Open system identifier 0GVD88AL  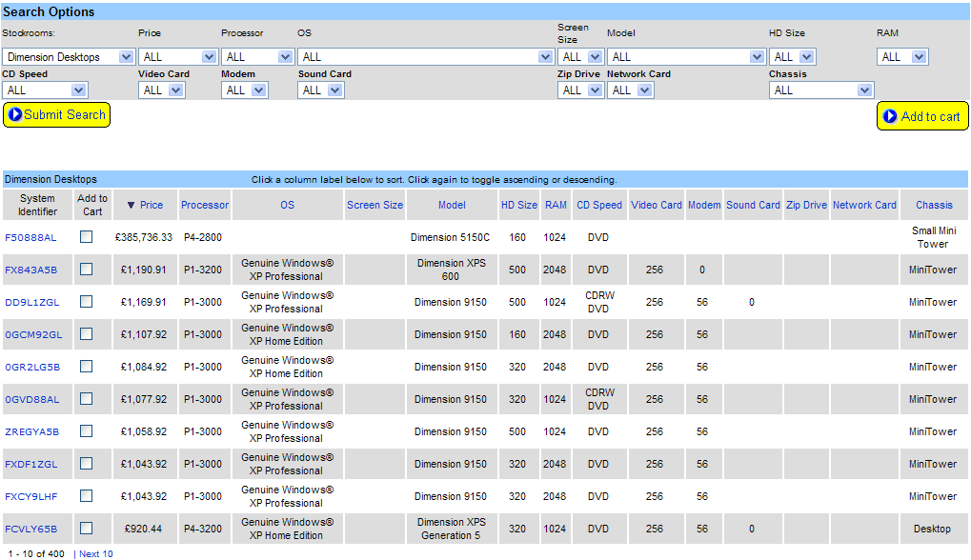32,399
